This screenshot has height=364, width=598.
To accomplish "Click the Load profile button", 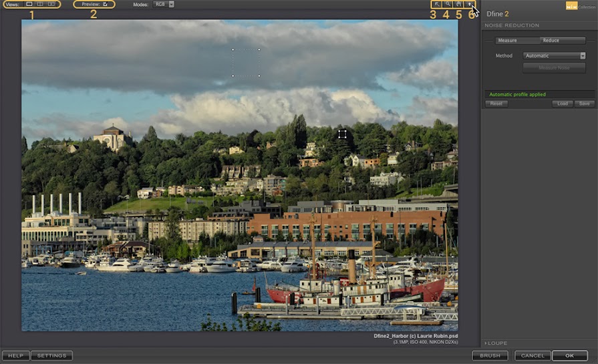I will coord(562,104).
